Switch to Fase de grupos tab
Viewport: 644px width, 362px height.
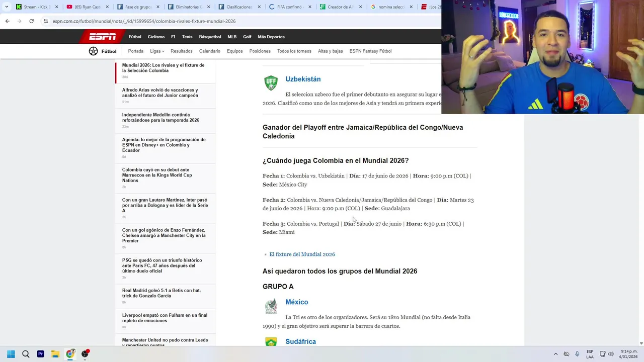coord(138,7)
